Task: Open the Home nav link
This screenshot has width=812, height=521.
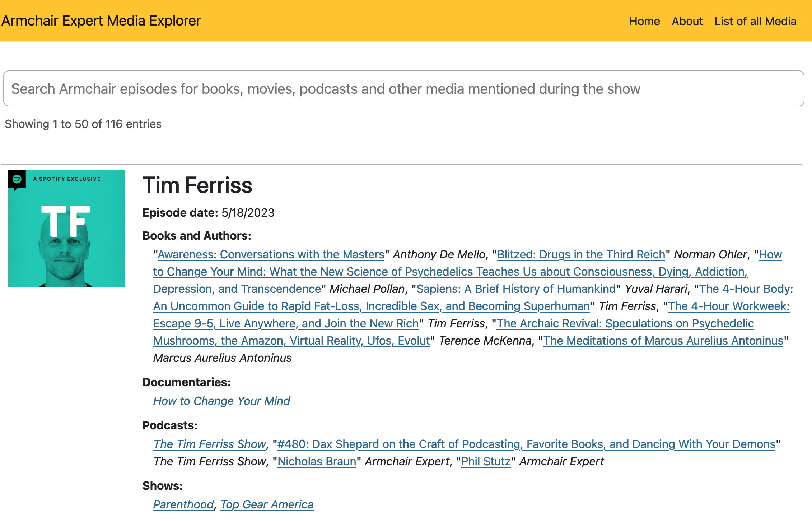Action: 644,21
